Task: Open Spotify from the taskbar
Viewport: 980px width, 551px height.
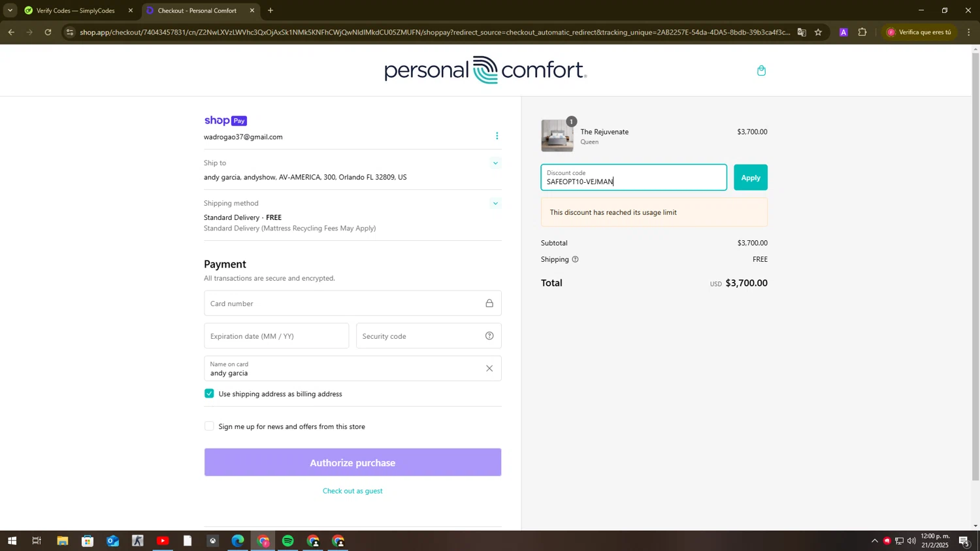Action: point(288,541)
